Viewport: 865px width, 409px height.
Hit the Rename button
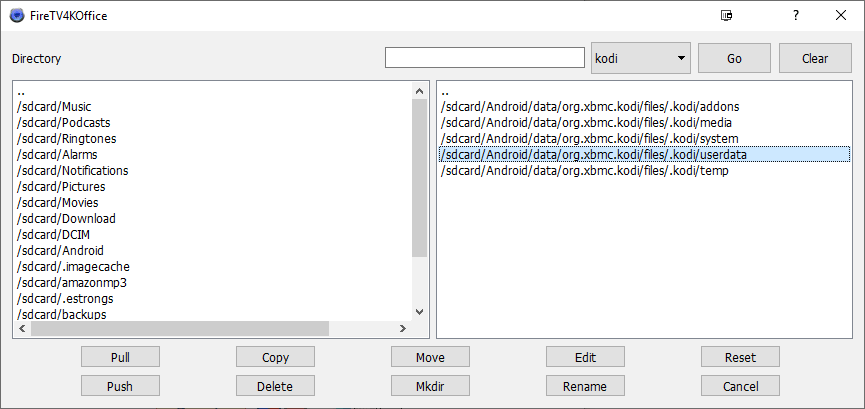pyautogui.click(x=585, y=386)
